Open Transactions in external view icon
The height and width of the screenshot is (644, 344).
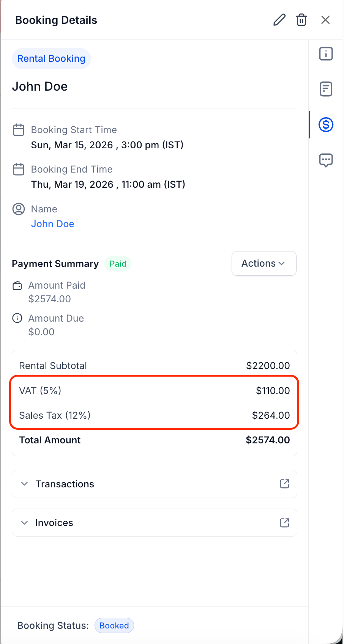[284, 484]
